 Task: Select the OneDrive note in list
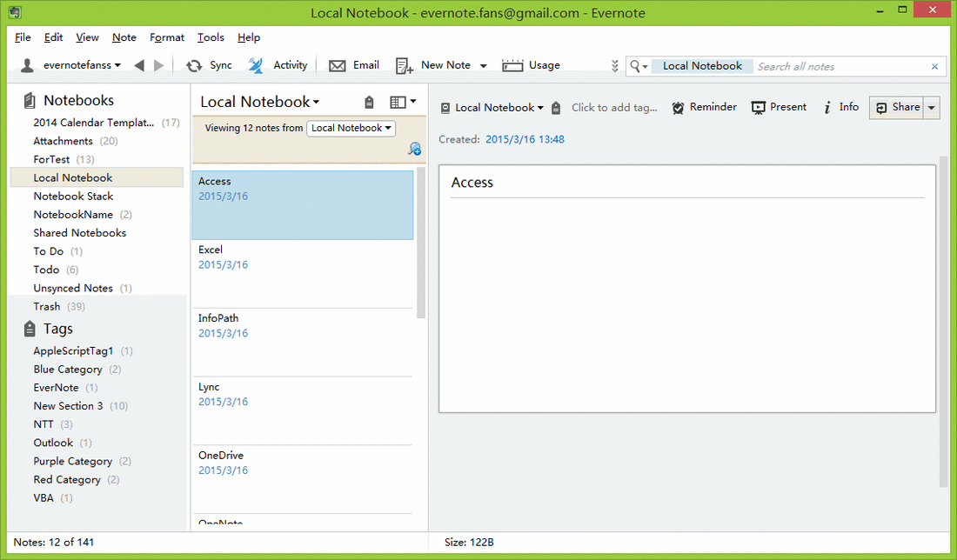tap(303, 479)
